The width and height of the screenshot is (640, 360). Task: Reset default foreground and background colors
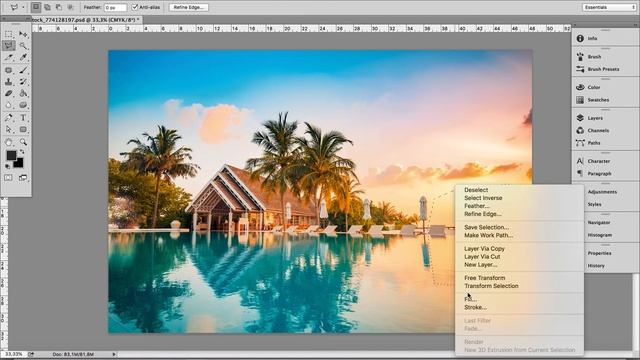(x=7, y=167)
